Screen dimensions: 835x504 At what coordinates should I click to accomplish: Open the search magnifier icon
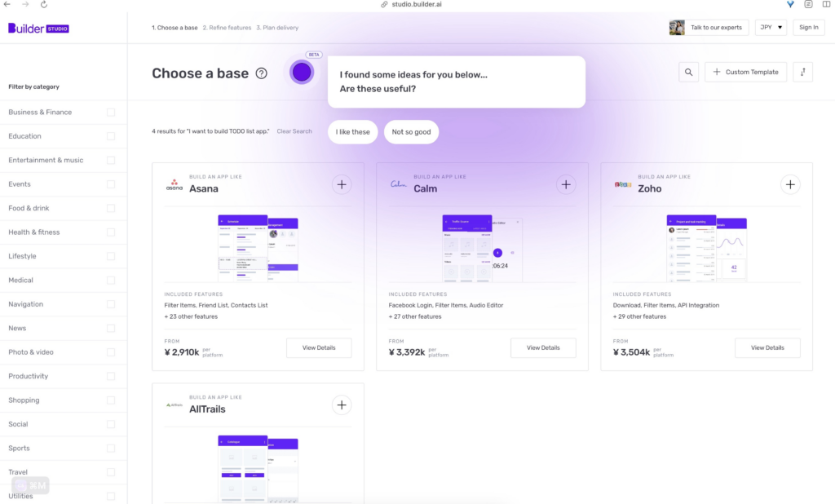688,72
